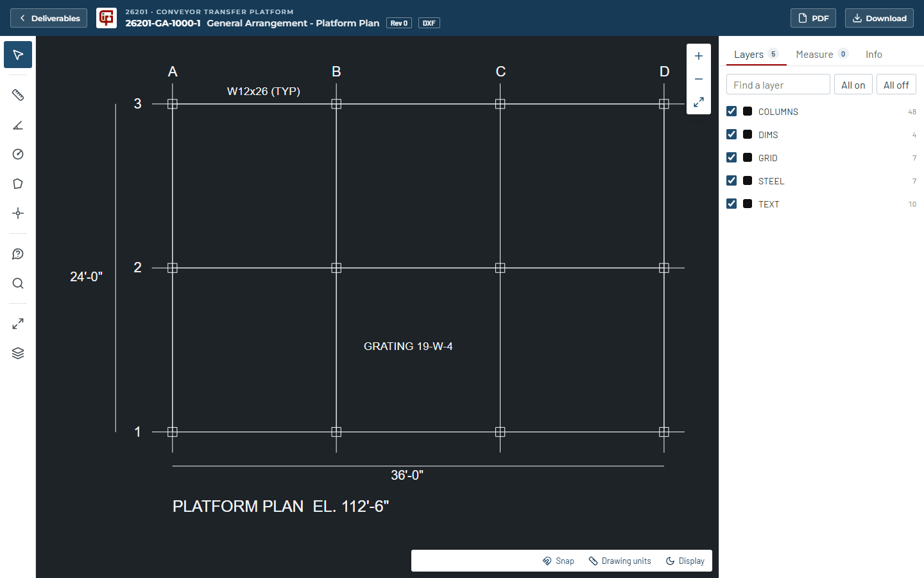Switch to the Layers tab
Viewport: 924px width, 578px height.
point(756,55)
